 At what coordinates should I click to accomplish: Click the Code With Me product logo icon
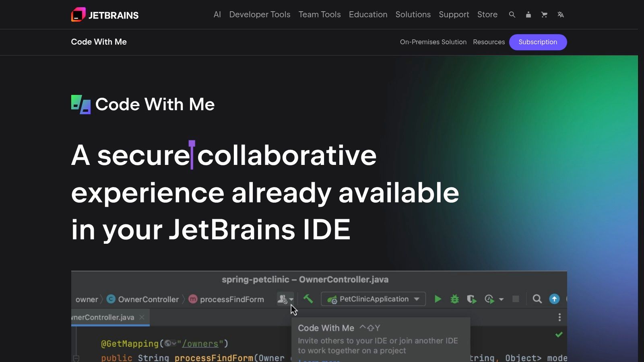pos(81,105)
